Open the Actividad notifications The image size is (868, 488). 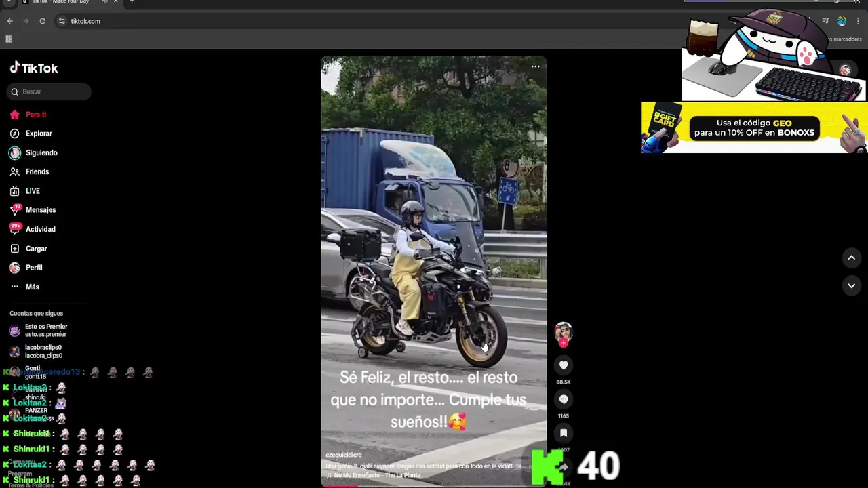33,229
